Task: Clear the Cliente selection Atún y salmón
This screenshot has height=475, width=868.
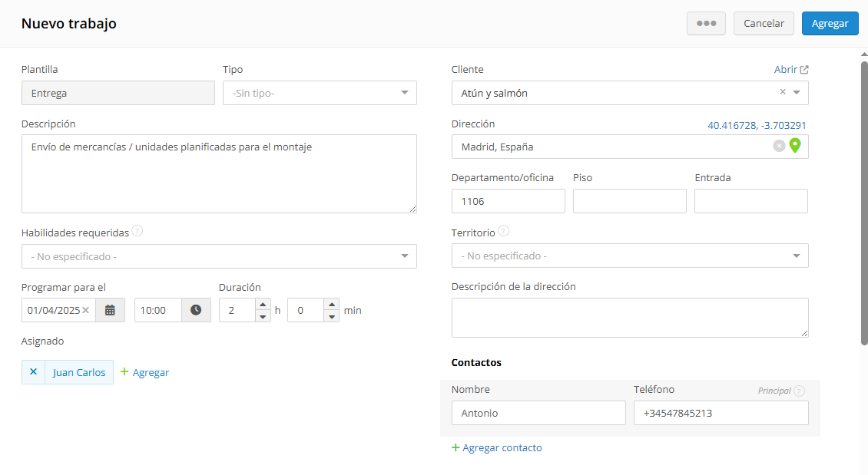Action: 783,92
